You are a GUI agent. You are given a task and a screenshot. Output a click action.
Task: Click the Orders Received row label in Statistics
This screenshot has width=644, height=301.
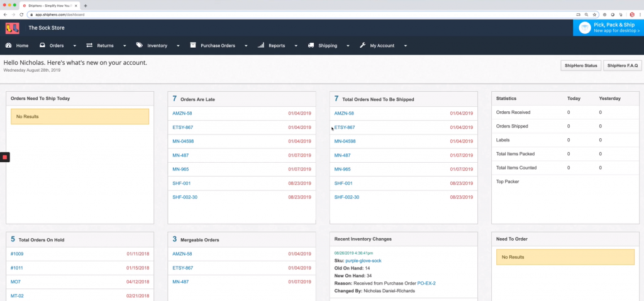pos(513,112)
